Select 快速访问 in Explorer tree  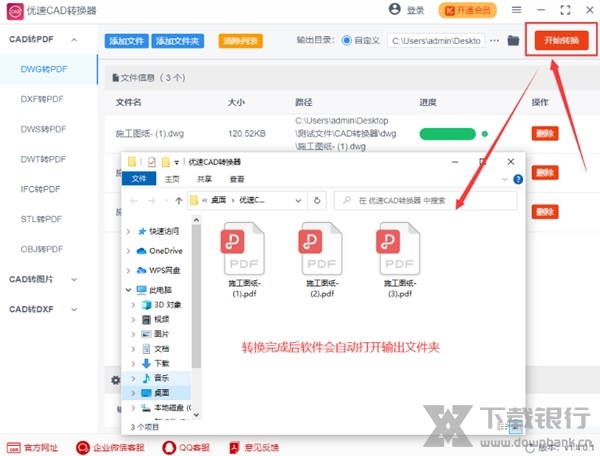click(158, 231)
